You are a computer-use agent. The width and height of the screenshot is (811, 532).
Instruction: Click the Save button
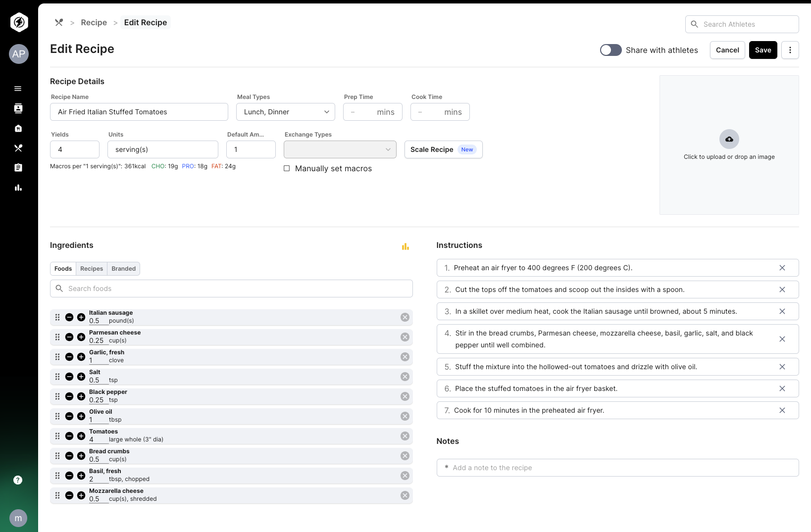coord(763,50)
